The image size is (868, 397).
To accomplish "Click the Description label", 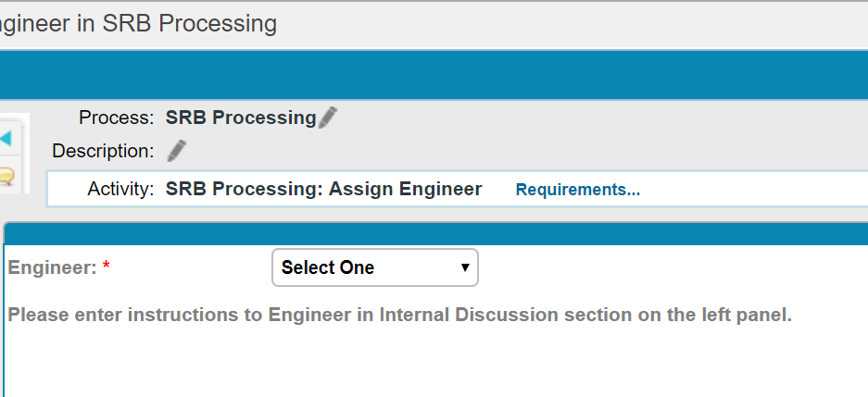I will (x=103, y=151).
